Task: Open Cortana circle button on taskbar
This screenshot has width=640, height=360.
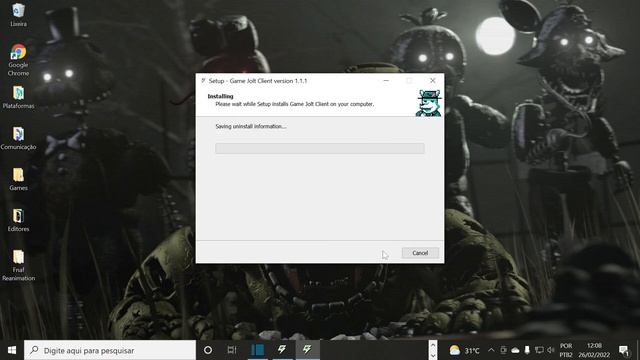Action: (x=208, y=350)
